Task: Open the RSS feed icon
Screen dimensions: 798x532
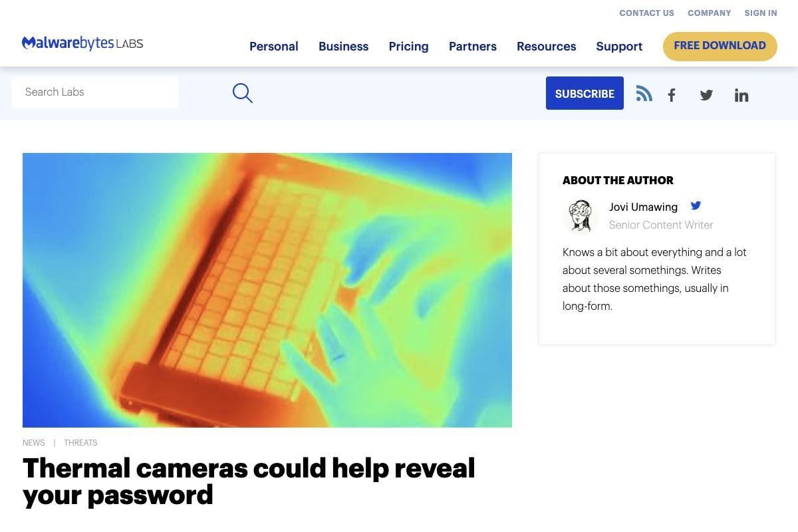Action: click(644, 94)
